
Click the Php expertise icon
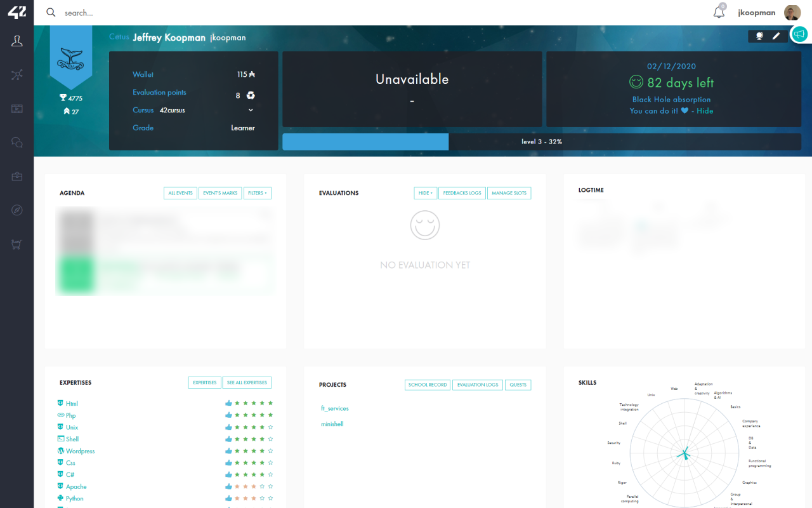[x=60, y=415]
